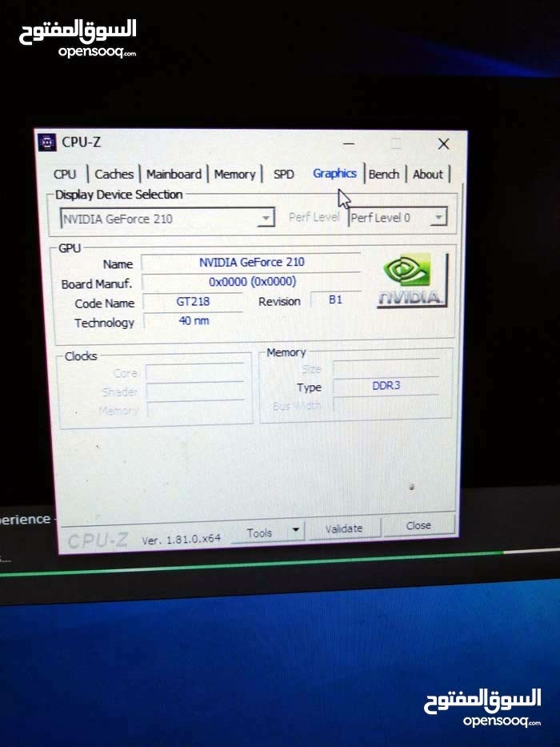The height and width of the screenshot is (747, 560).
Task: Click the empty Bus Width field
Action: [x=386, y=405]
